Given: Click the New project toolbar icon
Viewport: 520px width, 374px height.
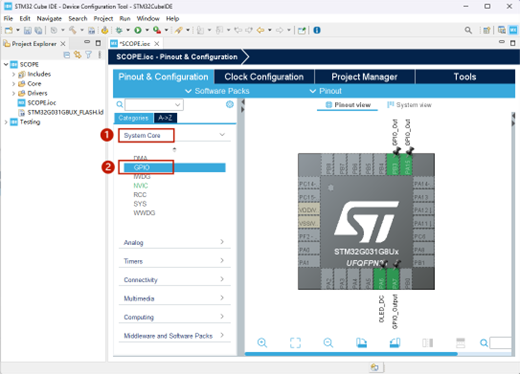Looking at the screenshot, I should point(9,30).
